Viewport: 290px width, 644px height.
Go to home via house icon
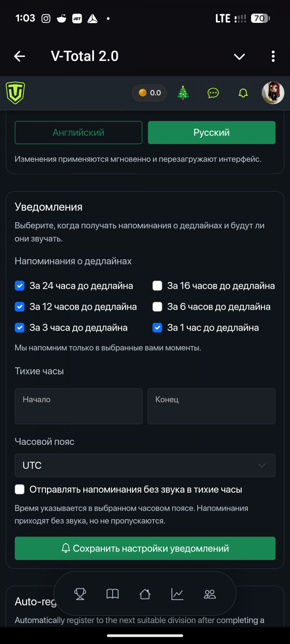pos(145,594)
